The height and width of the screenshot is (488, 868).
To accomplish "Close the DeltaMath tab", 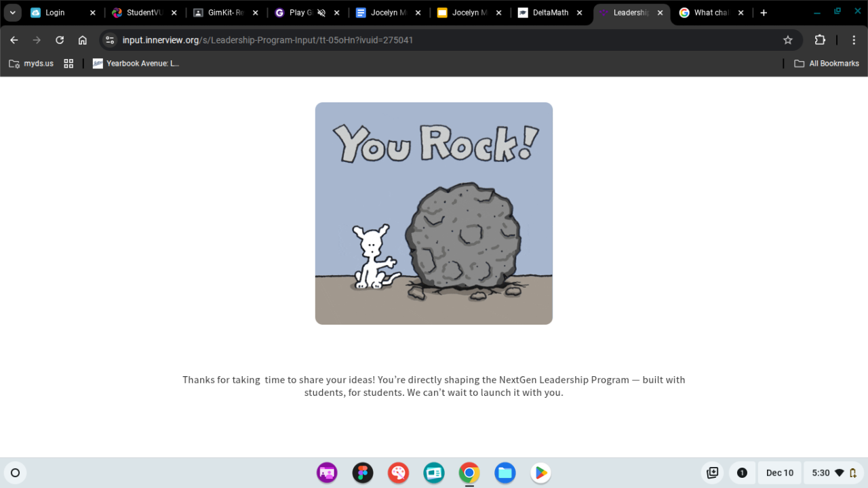I will [581, 13].
